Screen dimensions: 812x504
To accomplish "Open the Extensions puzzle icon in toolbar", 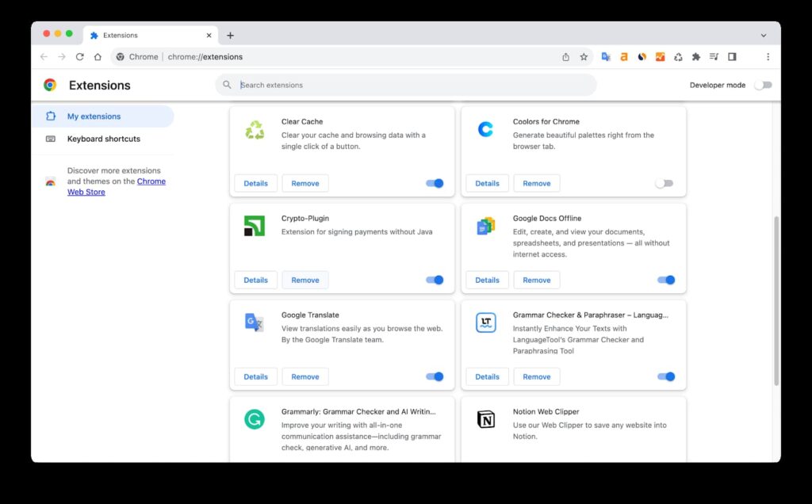I will 696,57.
